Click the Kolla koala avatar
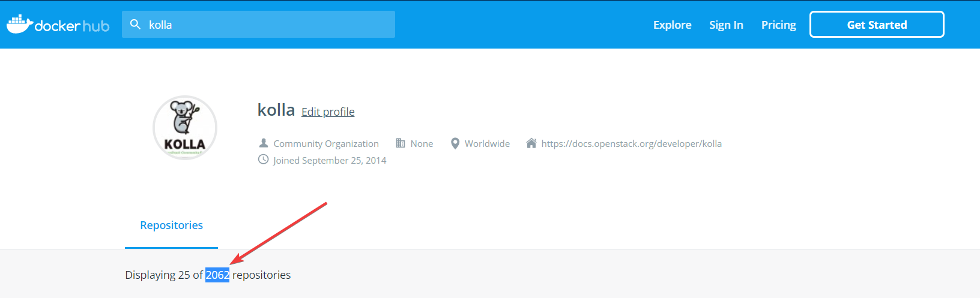 click(185, 128)
